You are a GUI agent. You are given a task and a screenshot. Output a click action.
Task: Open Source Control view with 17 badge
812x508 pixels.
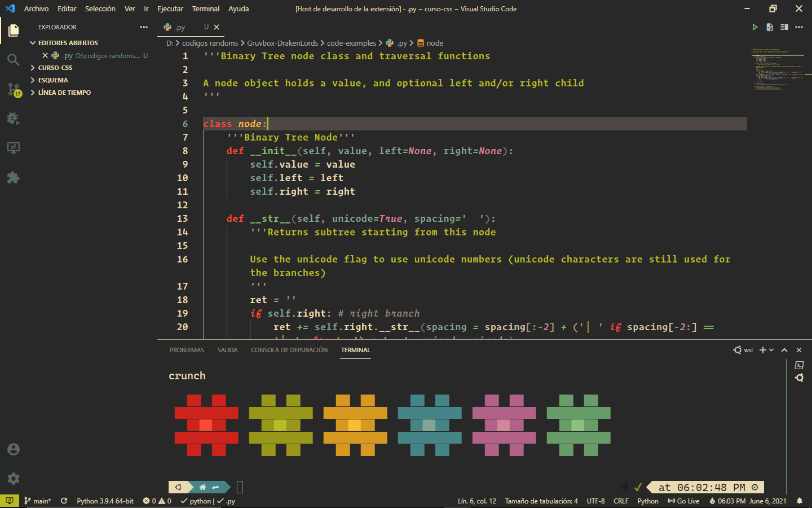pyautogui.click(x=14, y=89)
